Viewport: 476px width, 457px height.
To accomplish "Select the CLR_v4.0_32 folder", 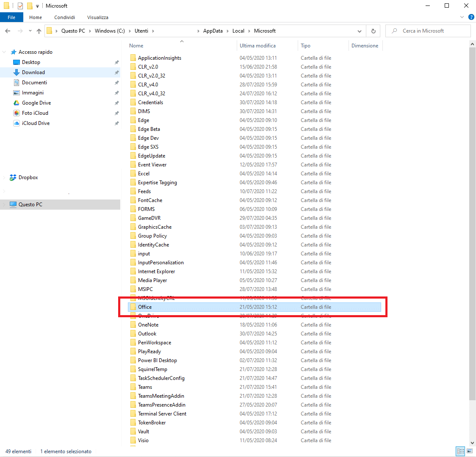I will pos(152,94).
